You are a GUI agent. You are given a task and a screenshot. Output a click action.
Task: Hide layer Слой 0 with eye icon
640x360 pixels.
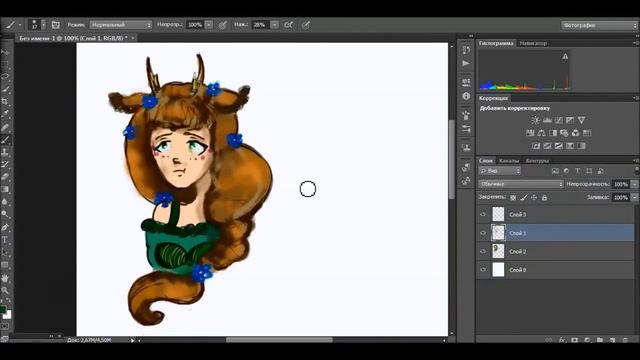click(x=483, y=270)
